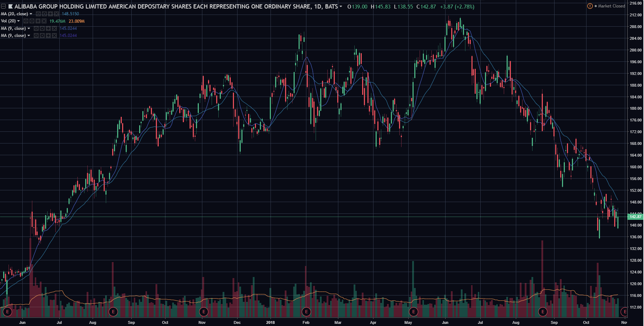Hide MA (20, close) using its eye icon

[38, 14]
